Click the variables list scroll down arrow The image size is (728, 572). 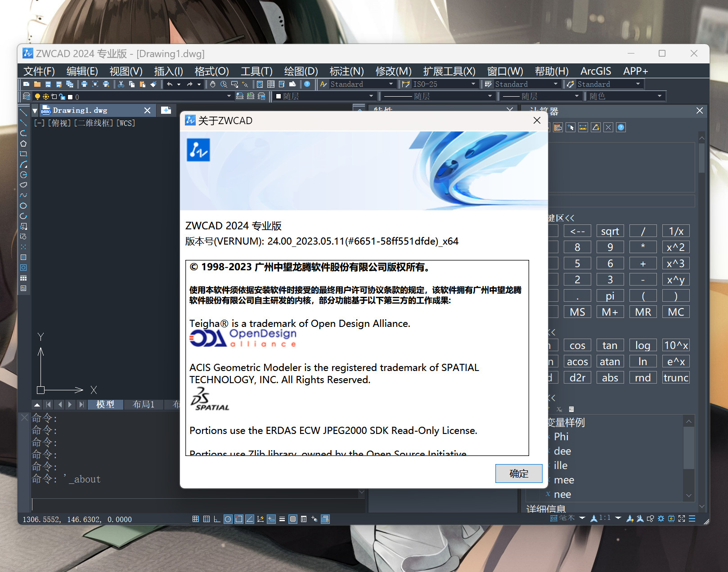689,495
